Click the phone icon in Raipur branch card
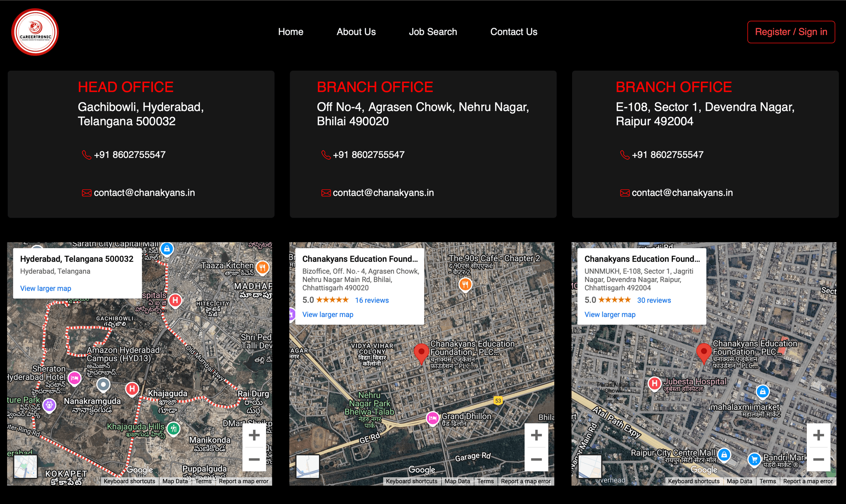 (x=625, y=155)
